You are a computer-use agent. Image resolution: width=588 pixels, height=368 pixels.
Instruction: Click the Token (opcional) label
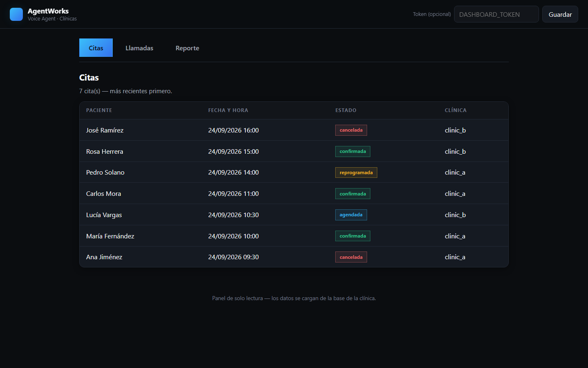[x=432, y=14]
